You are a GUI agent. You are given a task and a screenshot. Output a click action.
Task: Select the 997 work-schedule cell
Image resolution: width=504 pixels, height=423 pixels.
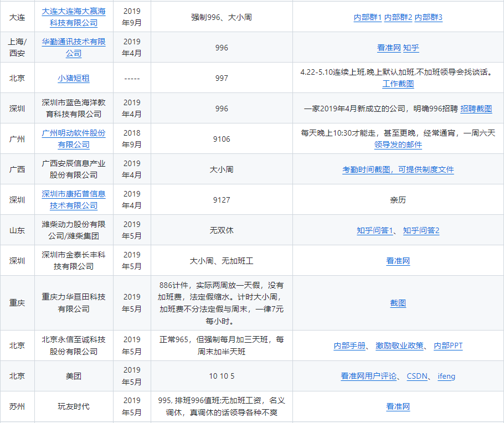(222, 78)
